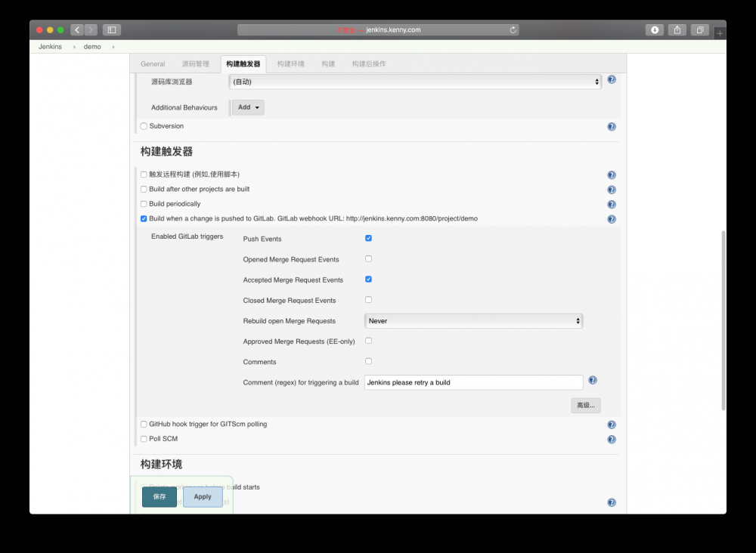Viewport: 756px width, 553px height.
Task: Open a new tab with plus button
Action: pyautogui.click(x=720, y=33)
